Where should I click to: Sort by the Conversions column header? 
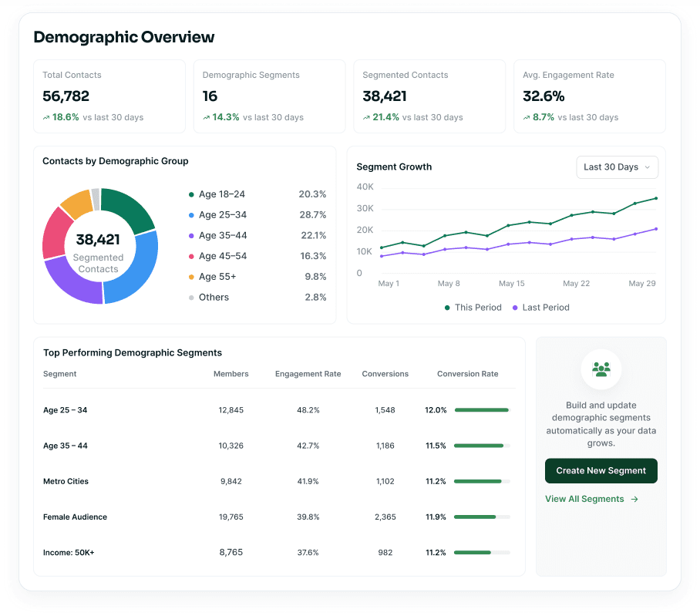point(385,374)
